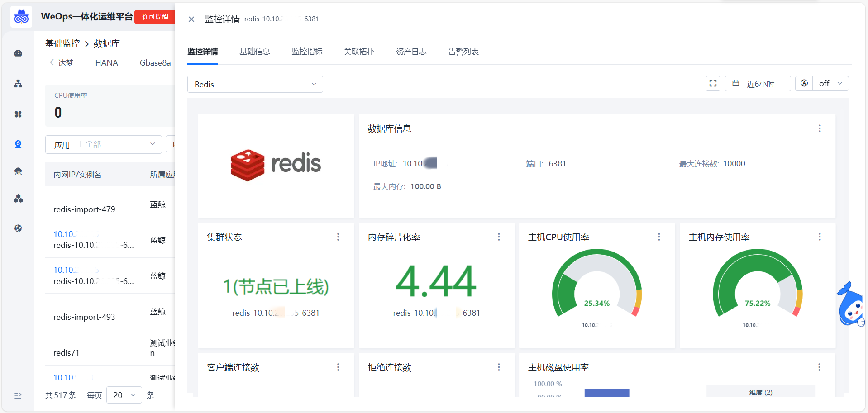The width and height of the screenshot is (868, 413).
Task: Open the globe icon in the sidebar
Action: click(18, 228)
